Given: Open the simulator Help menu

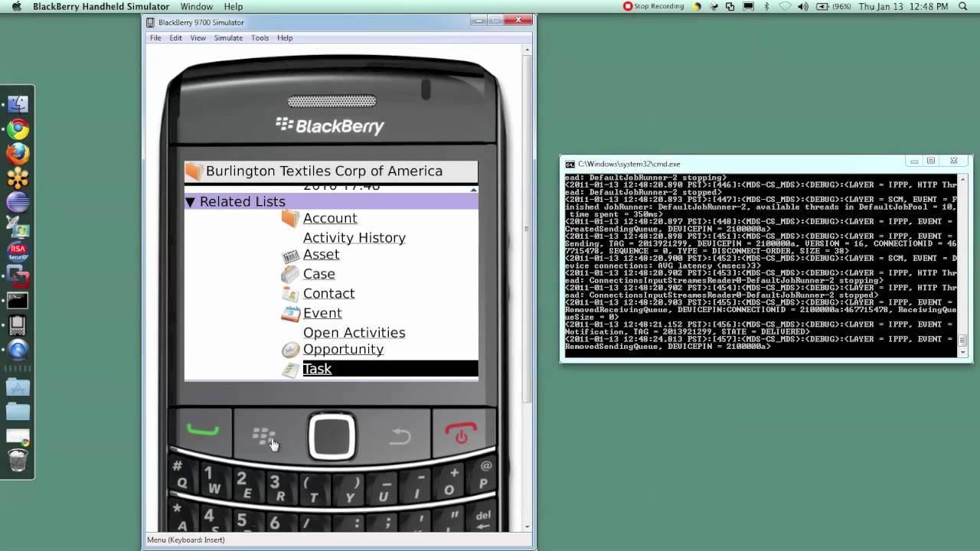Looking at the screenshot, I should (285, 37).
